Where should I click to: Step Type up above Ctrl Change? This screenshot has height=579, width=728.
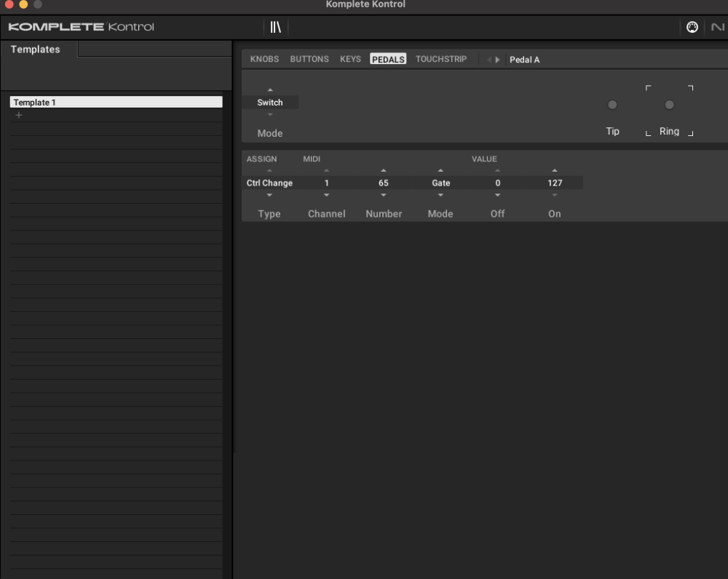(269, 171)
